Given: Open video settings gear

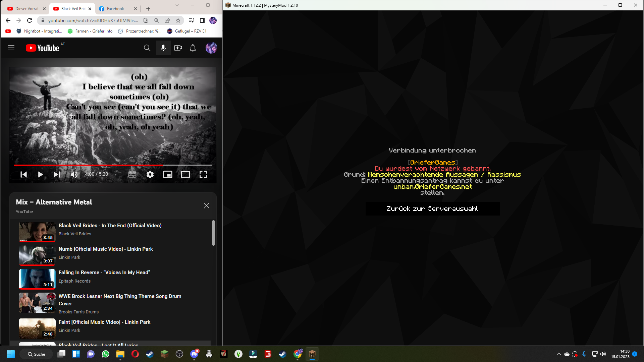Looking at the screenshot, I should coord(150,174).
